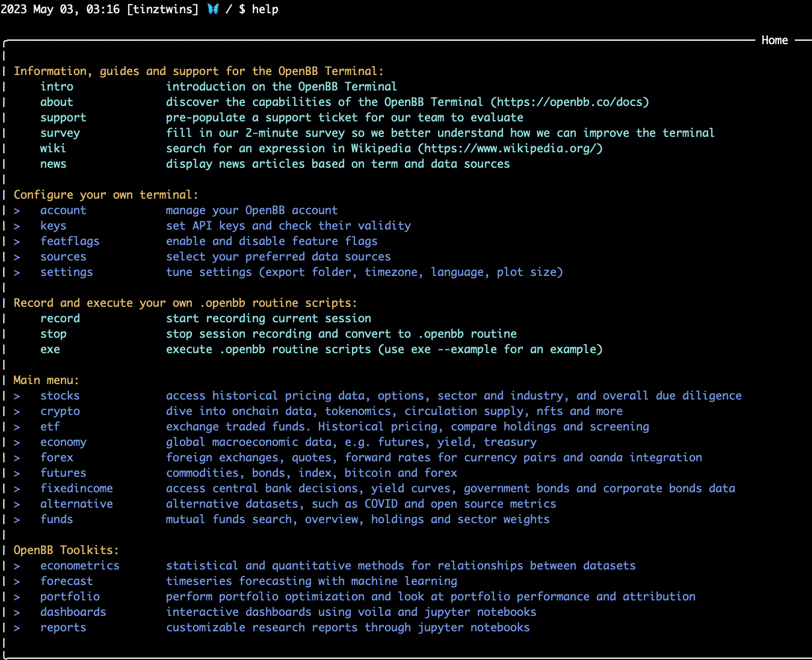Click the 'exe' command text

click(x=50, y=349)
